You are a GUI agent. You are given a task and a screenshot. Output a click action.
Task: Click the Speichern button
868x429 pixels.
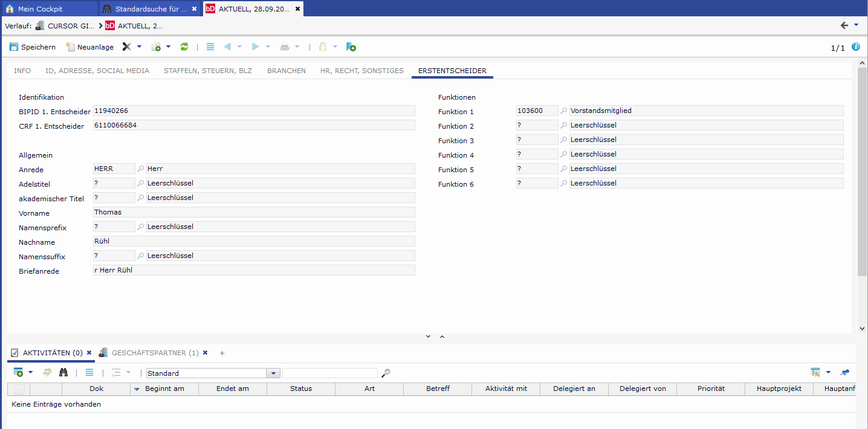click(32, 47)
